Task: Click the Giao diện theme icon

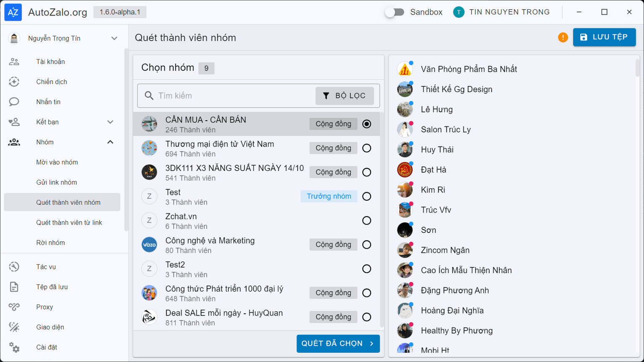Action: (x=14, y=327)
